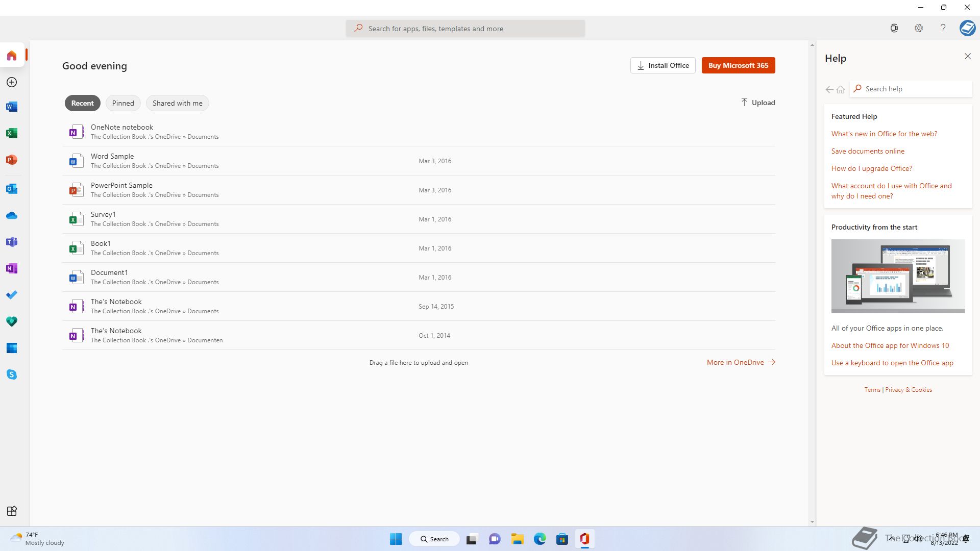Image resolution: width=980 pixels, height=551 pixels.
Task: Open File Explorer from the taskbar
Action: [x=518, y=539]
